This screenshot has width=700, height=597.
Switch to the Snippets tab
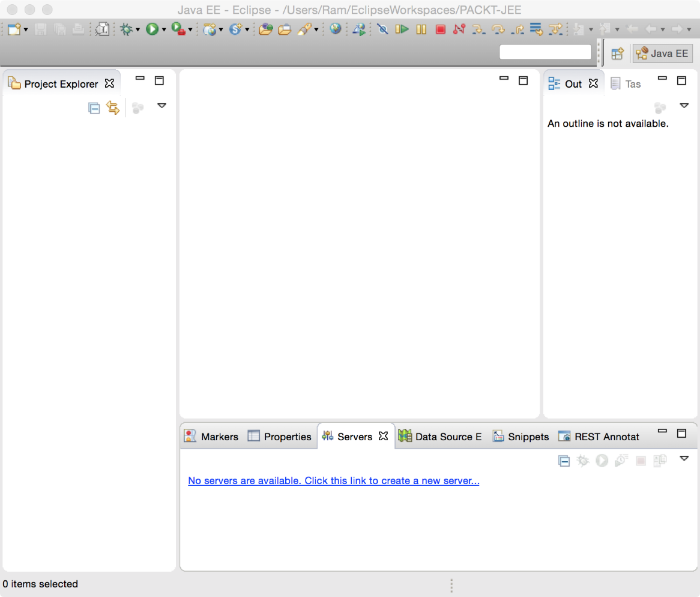click(x=520, y=437)
